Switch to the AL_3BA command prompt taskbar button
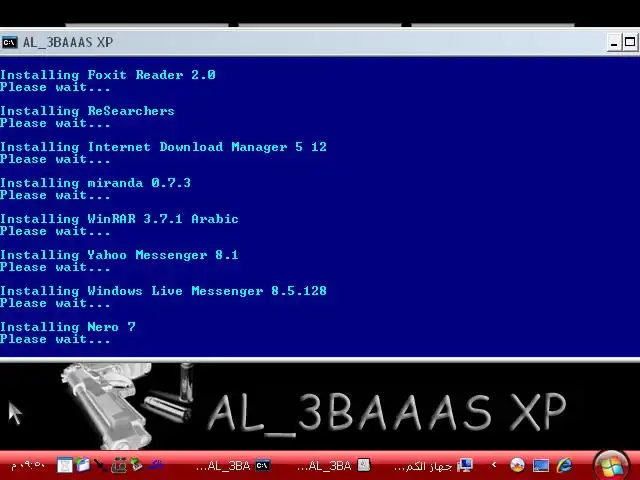Viewport: 640px width, 480px height. tap(233, 465)
